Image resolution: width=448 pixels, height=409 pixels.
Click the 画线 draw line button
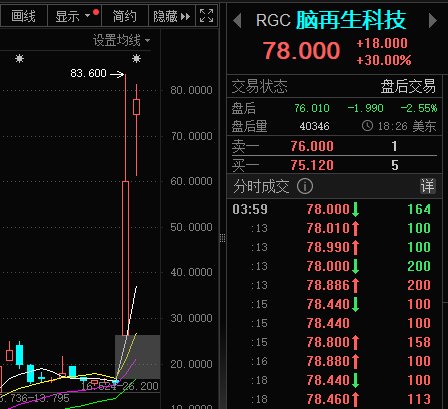[x=23, y=16]
